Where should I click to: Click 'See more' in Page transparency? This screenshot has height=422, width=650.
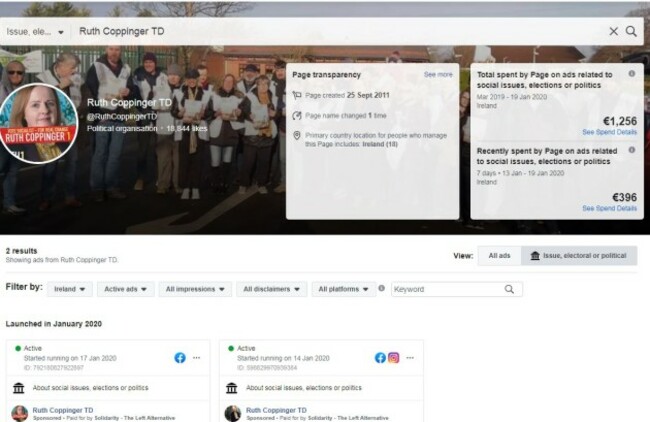coord(438,75)
